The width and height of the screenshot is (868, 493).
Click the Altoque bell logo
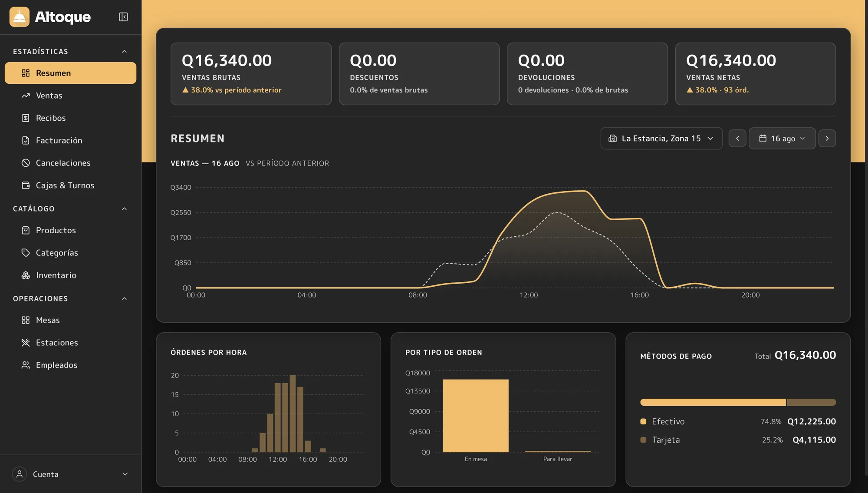[x=20, y=17]
